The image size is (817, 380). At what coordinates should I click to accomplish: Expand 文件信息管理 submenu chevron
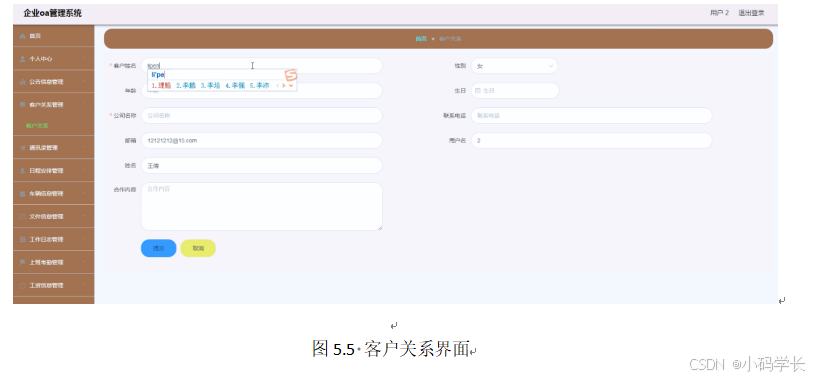click(84, 216)
